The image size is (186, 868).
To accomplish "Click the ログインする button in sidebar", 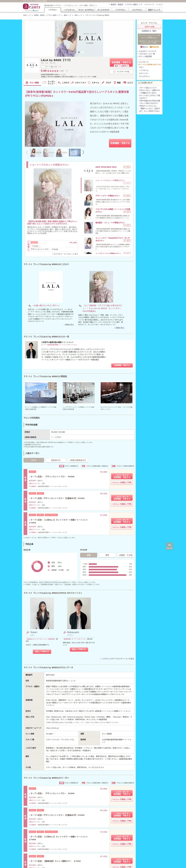I will pos(149,27).
